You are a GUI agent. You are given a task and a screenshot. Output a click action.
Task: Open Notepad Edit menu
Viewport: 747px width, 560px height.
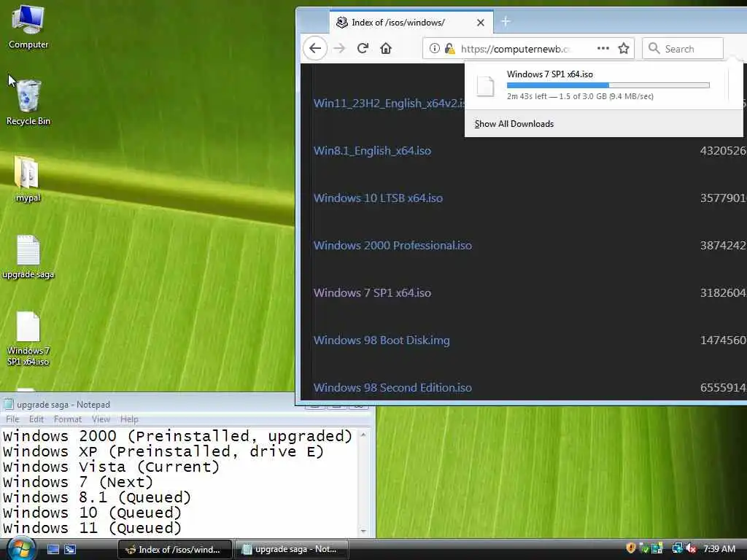coord(36,419)
